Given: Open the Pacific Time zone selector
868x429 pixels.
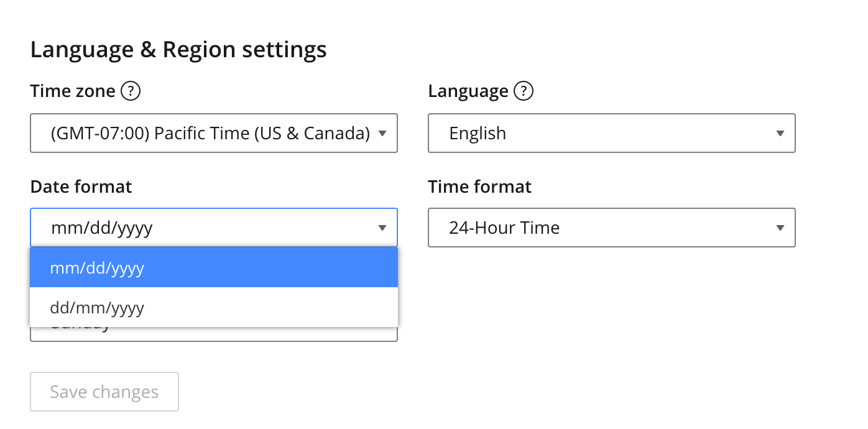Looking at the screenshot, I should tap(210, 133).
